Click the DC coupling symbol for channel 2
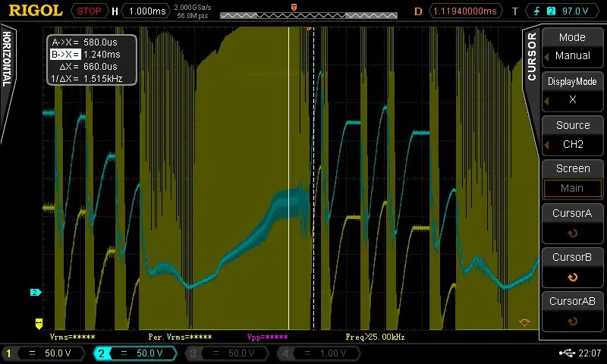This screenshot has height=364, width=607. pyautogui.click(x=124, y=353)
